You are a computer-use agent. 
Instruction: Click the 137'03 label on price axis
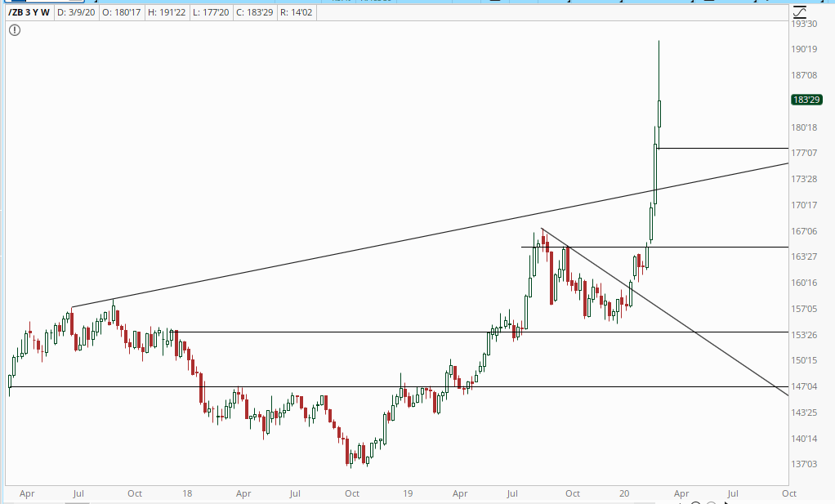806,464
